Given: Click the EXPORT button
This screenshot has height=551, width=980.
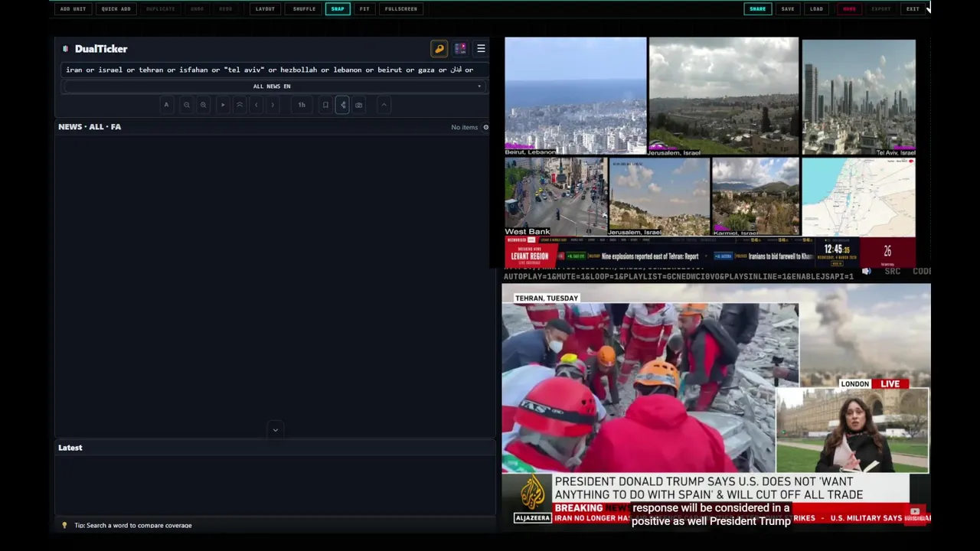Looking at the screenshot, I should tap(881, 9).
